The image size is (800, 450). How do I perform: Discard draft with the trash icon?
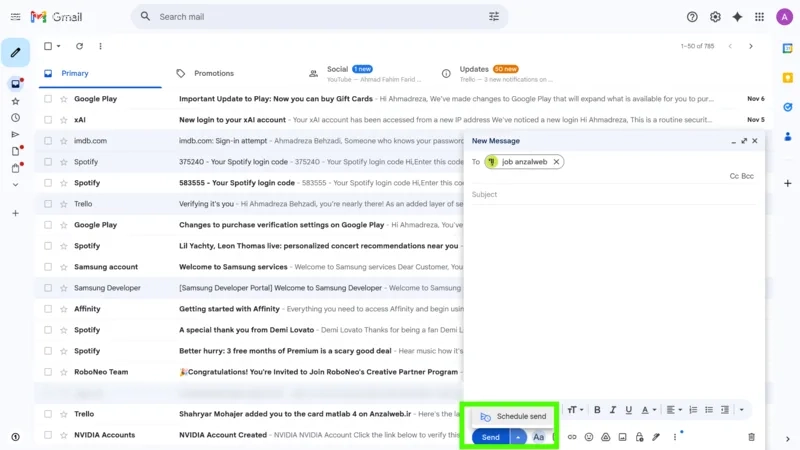[x=751, y=437]
